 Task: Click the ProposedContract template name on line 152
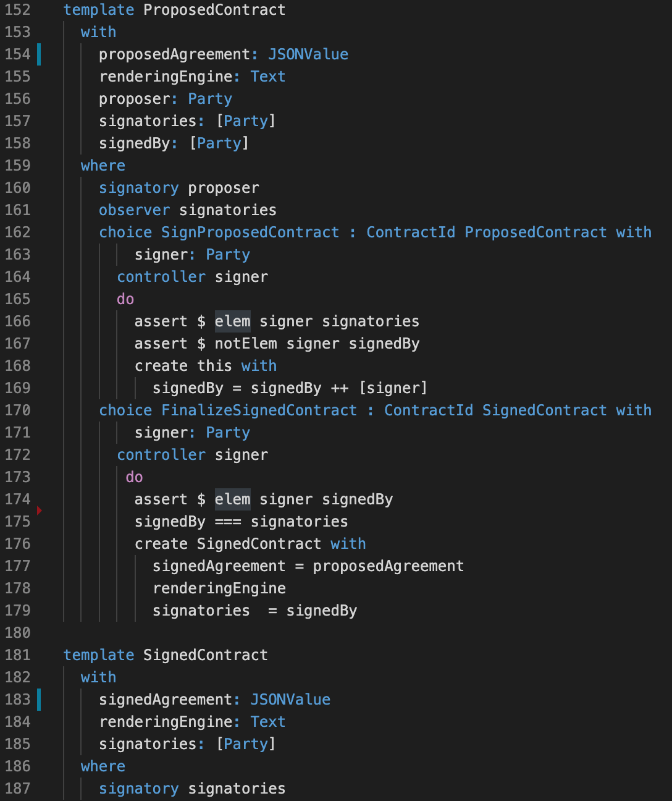pyautogui.click(x=214, y=10)
